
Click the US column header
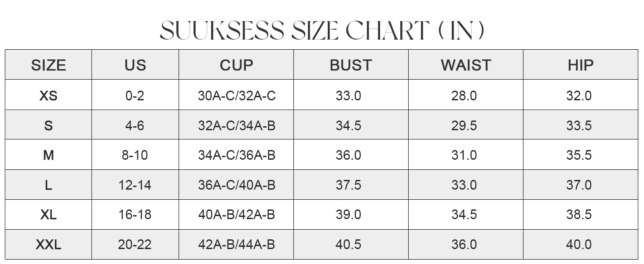(135, 65)
